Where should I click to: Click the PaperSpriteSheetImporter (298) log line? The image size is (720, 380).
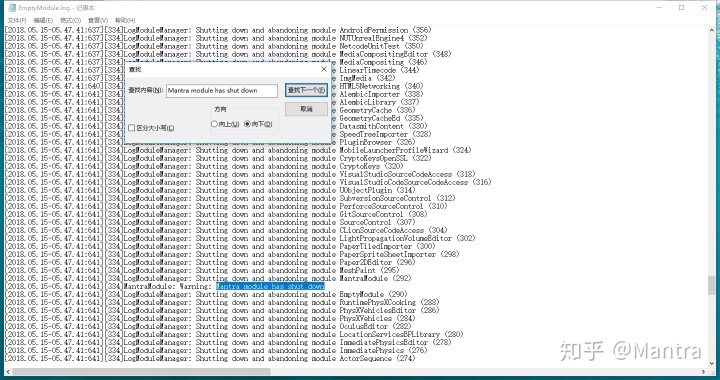click(232, 254)
